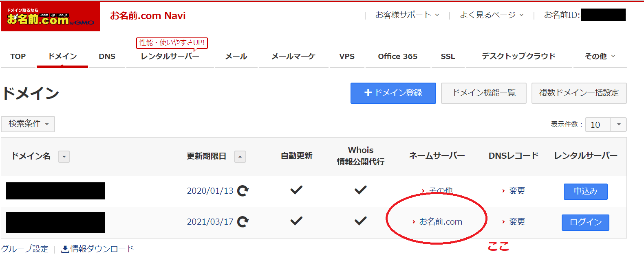Viewport: 644px width, 256px height.
Task: Go to the デスクトップクラウド tab
Action: click(x=518, y=56)
